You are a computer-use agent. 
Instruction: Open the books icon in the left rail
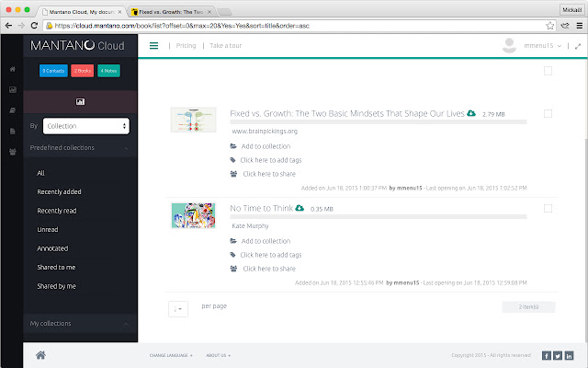12,110
